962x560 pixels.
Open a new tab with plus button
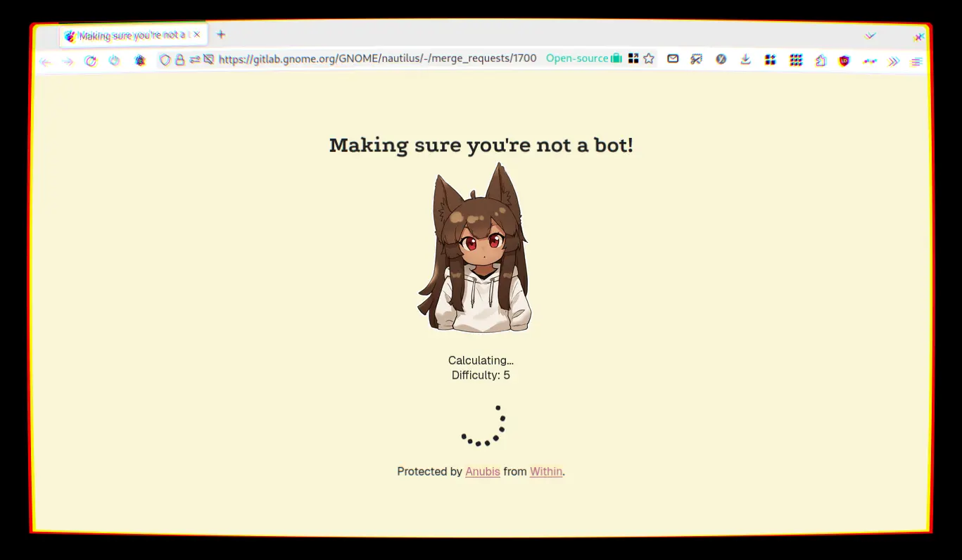221,34
